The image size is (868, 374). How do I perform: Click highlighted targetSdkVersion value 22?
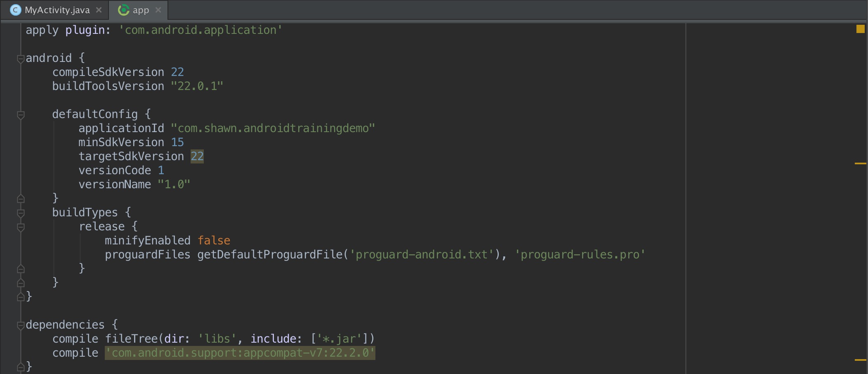[197, 156]
